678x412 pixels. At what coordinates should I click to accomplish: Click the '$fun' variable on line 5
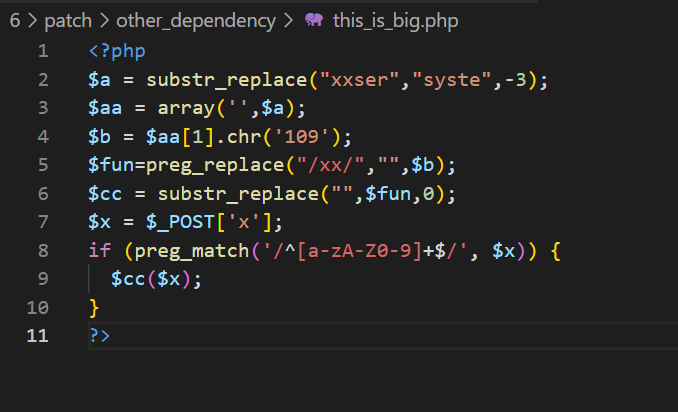click(111, 165)
